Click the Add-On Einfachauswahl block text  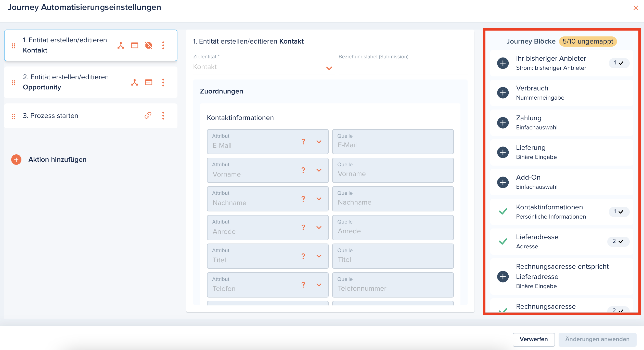pos(537,182)
